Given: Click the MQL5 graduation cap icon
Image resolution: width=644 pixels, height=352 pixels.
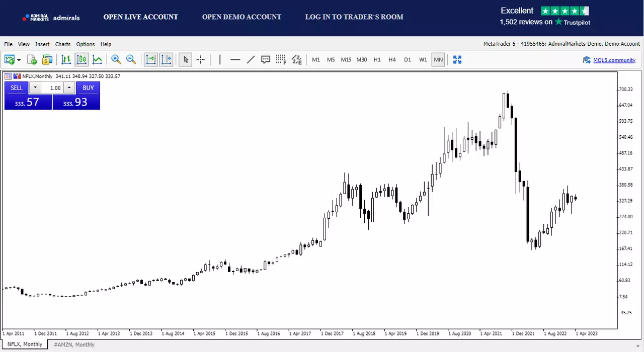Looking at the screenshot, I should pyautogui.click(x=587, y=60).
